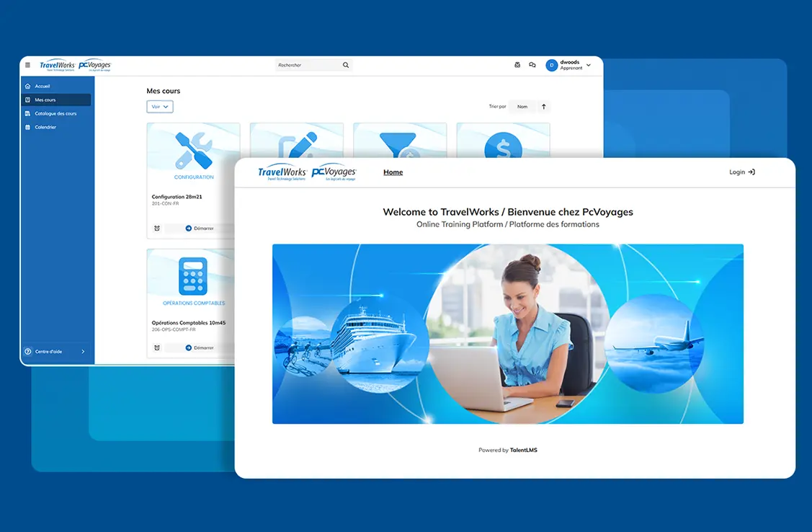Click Démarrer on the Configuration card

pyautogui.click(x=200, y=228)
